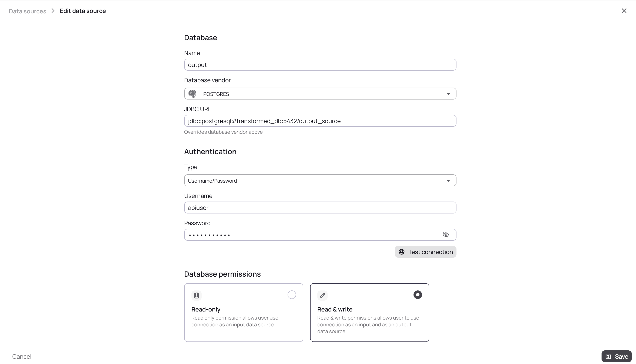Click the Read & write pencil icon
This screenshot has height=364, width=636.
(x=322, y=295)
